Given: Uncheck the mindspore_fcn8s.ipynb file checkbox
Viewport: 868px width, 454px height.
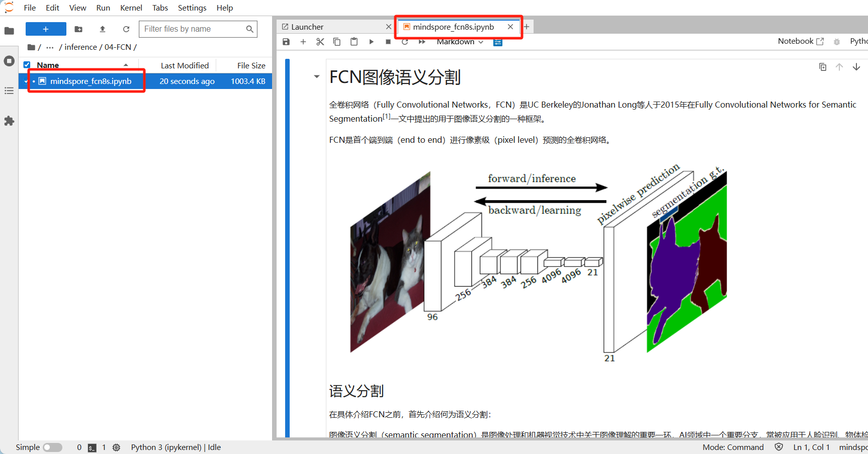Looking at the screenshot, I should coord(27,81).
